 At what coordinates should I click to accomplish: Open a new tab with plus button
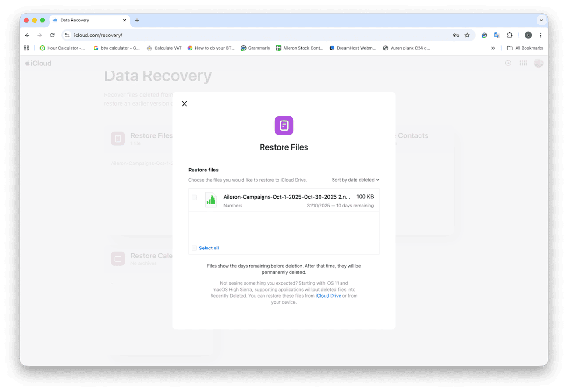pos(137,20)
